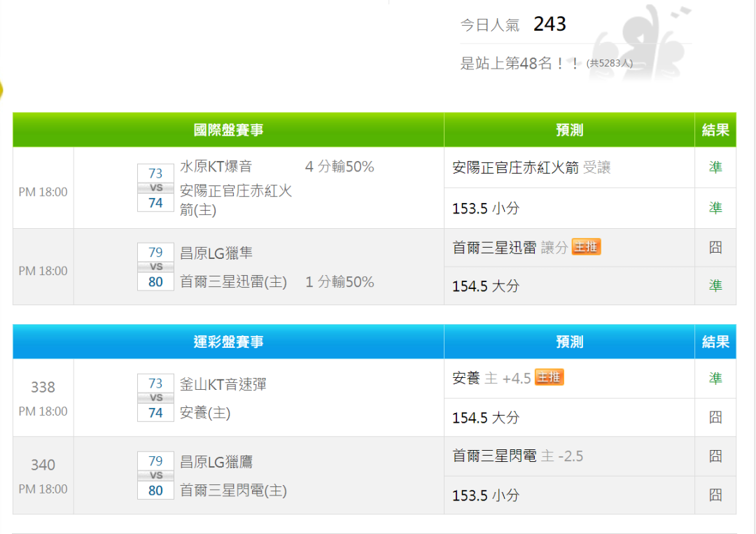The image size is (756, 534).
Task: Click PM 18:00 time in 昌原LG獵隼 row
Action: pos(43,272)
